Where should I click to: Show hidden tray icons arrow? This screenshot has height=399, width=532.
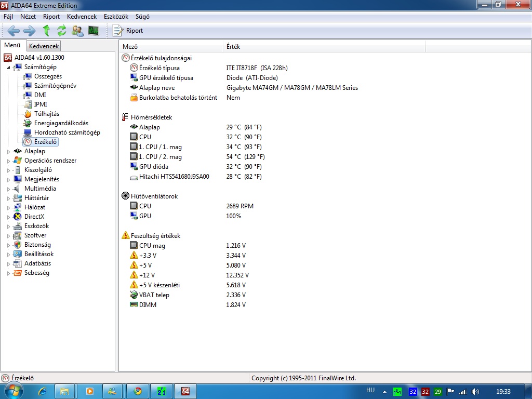[384, 392]
